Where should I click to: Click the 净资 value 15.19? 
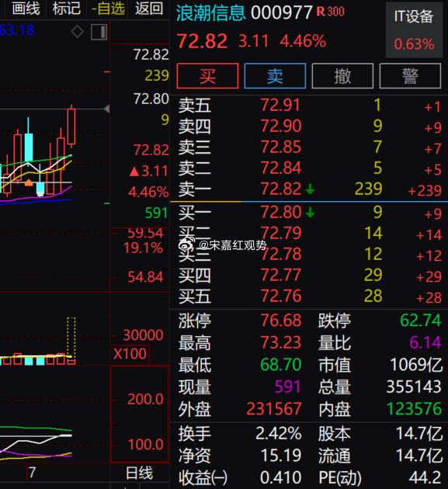281,456
